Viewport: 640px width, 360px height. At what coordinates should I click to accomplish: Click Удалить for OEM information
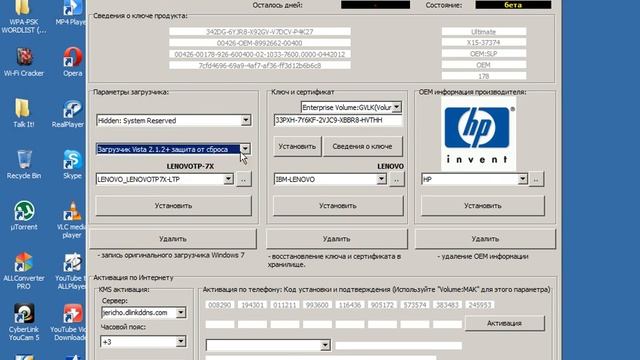[485, 239]
